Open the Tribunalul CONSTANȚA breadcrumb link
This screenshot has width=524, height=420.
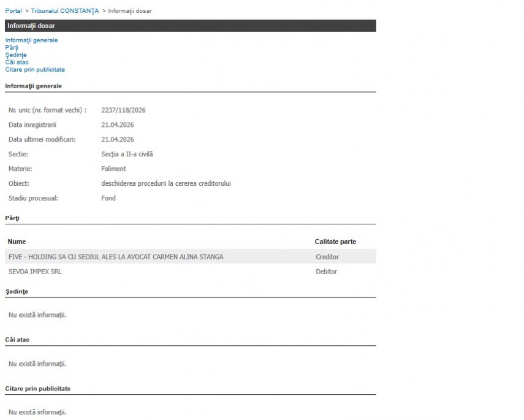64,11
